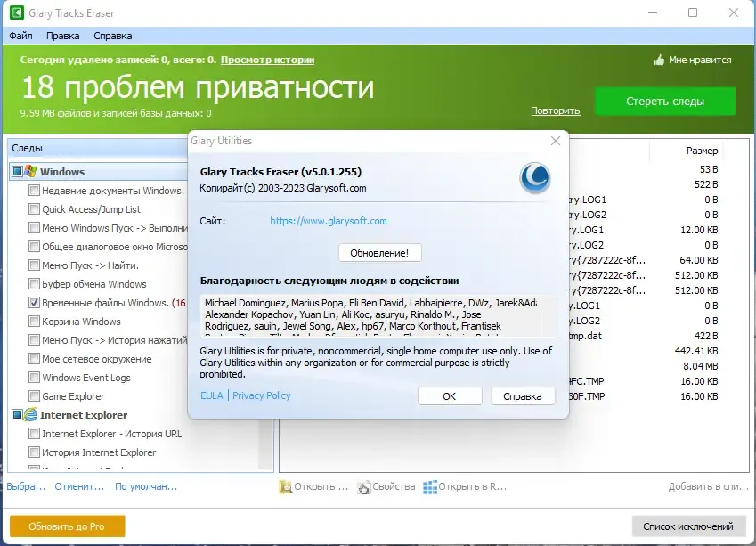Image resolution: width=756 pixels, height=546 pixels.
Task: Open the Файл menu
Action: pos(20,36)
